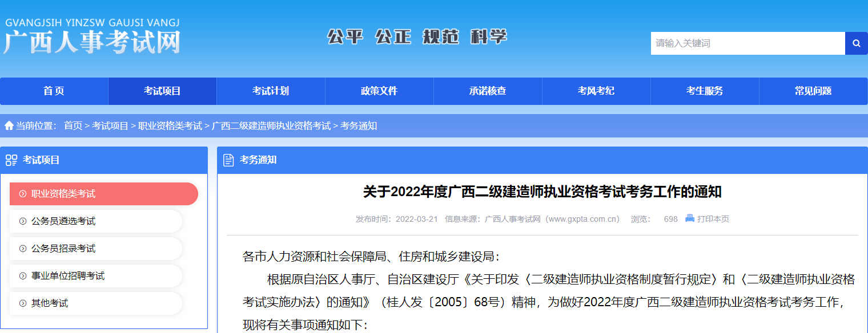The height and width of the screenshot is (333, 868).
Task: Open the 政策文件 navigation menu
Action: point(379,91)
